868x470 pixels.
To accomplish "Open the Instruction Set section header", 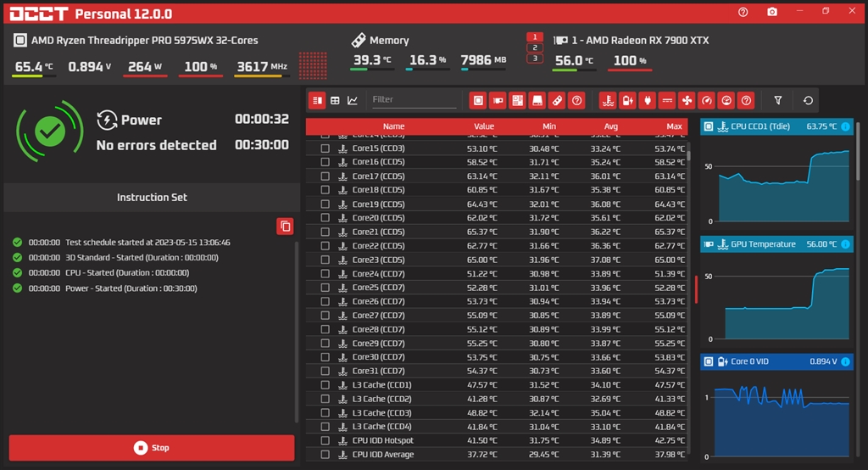I will pyautogui.click(x=152, y=198).
